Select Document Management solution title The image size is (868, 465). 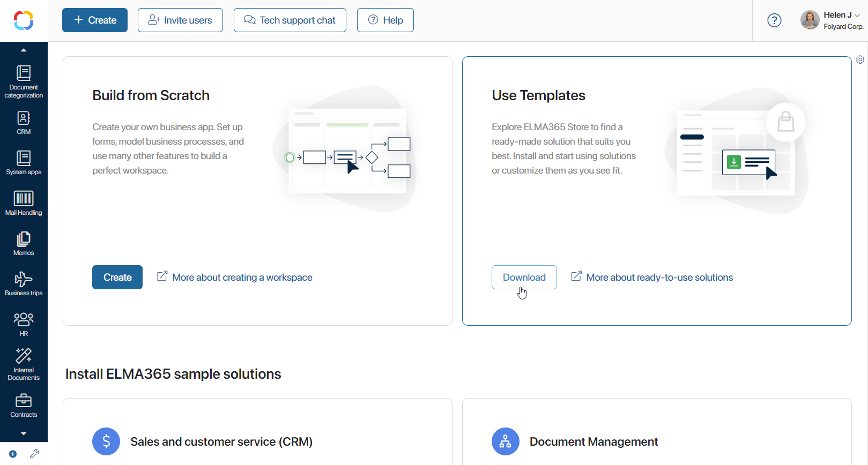point(593,441)
